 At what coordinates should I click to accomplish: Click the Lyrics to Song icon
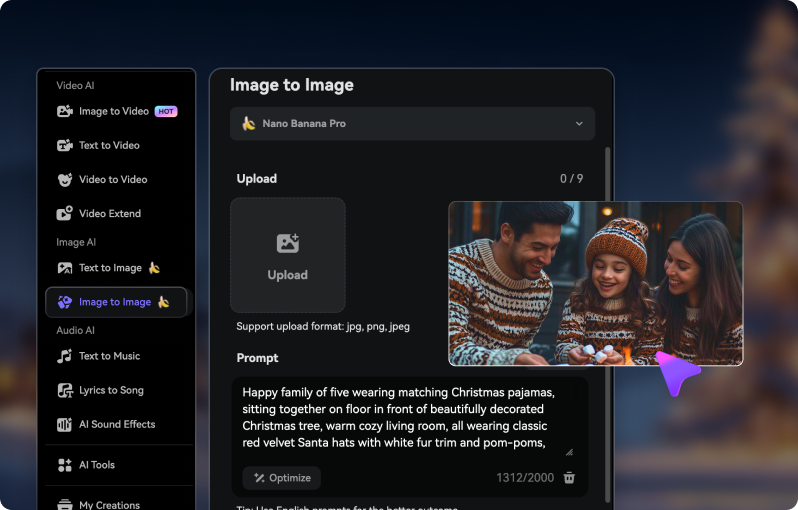[65, 390]
